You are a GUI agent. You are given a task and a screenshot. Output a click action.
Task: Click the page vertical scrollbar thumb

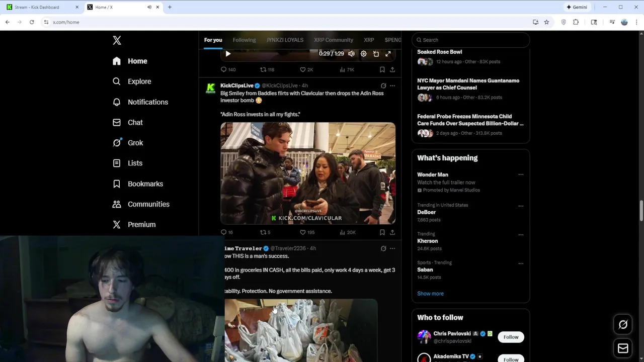(x=641, y=210)
